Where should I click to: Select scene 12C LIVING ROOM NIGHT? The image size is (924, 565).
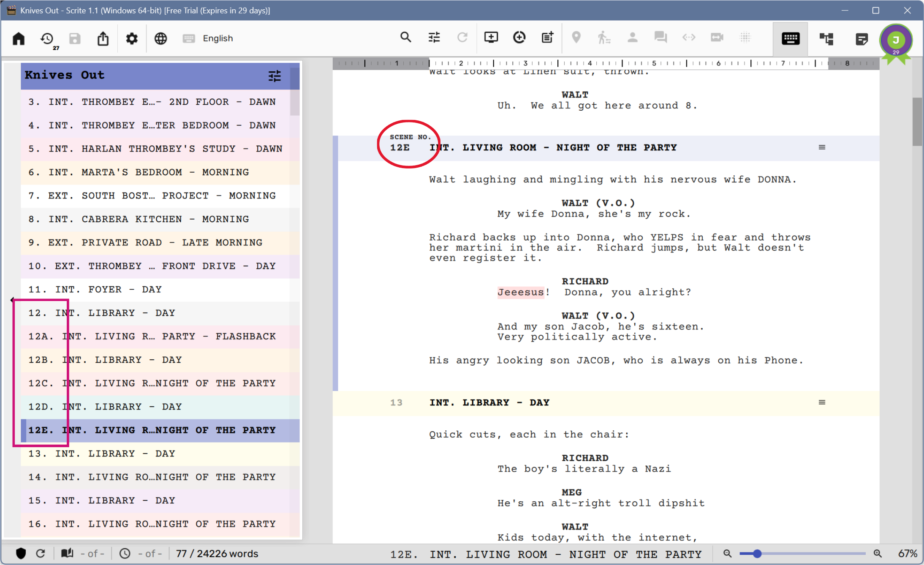[x=155, y=383]
